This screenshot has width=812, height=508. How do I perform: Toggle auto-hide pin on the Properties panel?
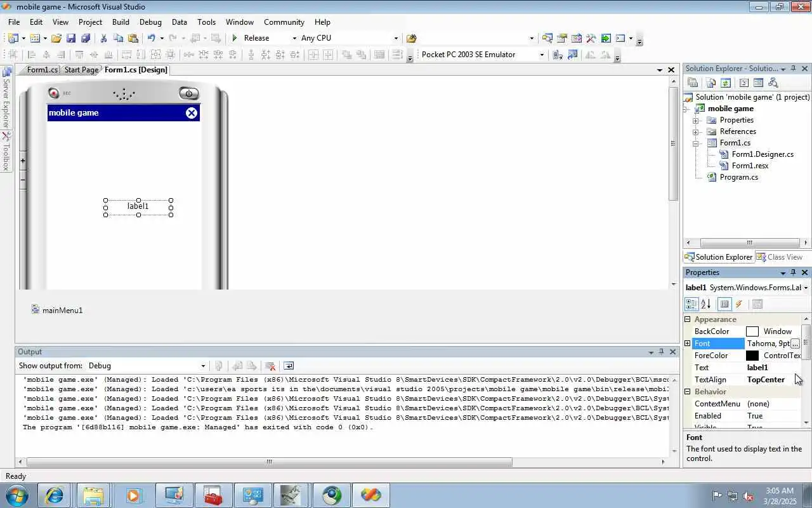click(x=793, y=272)
